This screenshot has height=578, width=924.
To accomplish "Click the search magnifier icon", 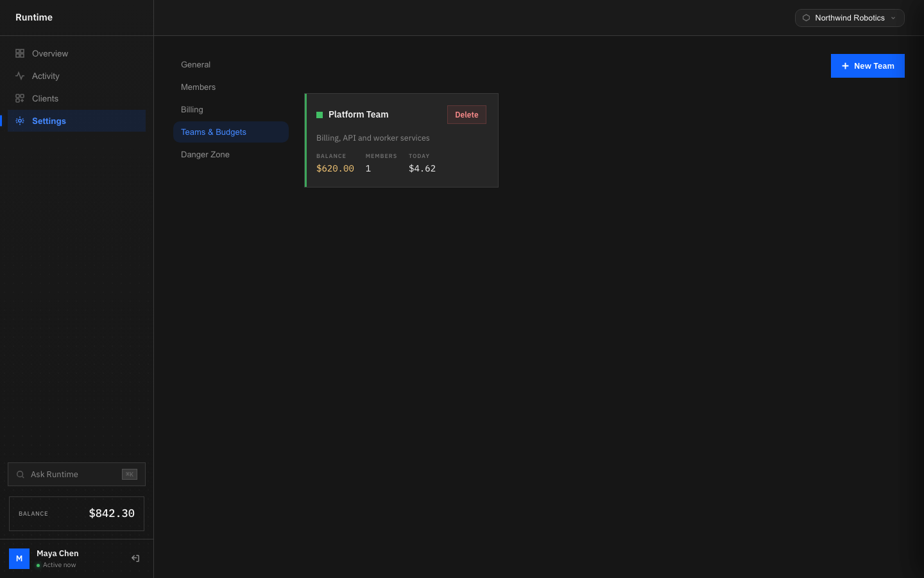I will pyautogui.click(x=21, y=475).
